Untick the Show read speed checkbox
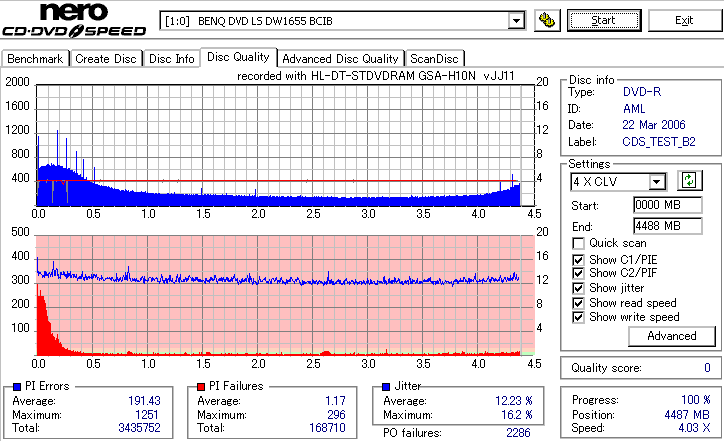724x441 pixels. 578,303
